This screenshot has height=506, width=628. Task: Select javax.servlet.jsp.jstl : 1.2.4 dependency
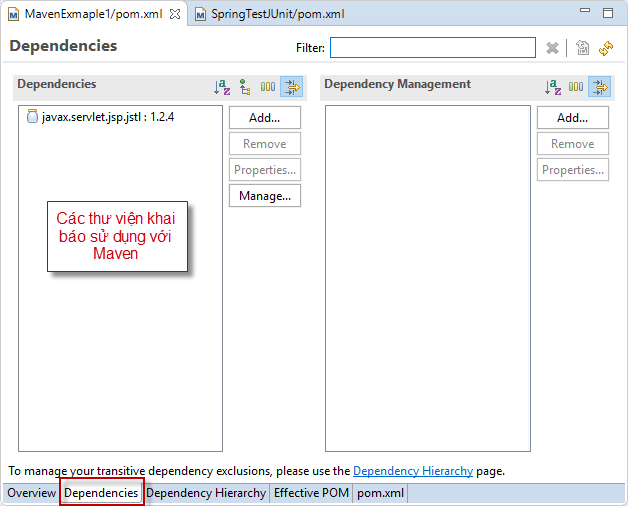pyautogui.click(x=107, y=117)
